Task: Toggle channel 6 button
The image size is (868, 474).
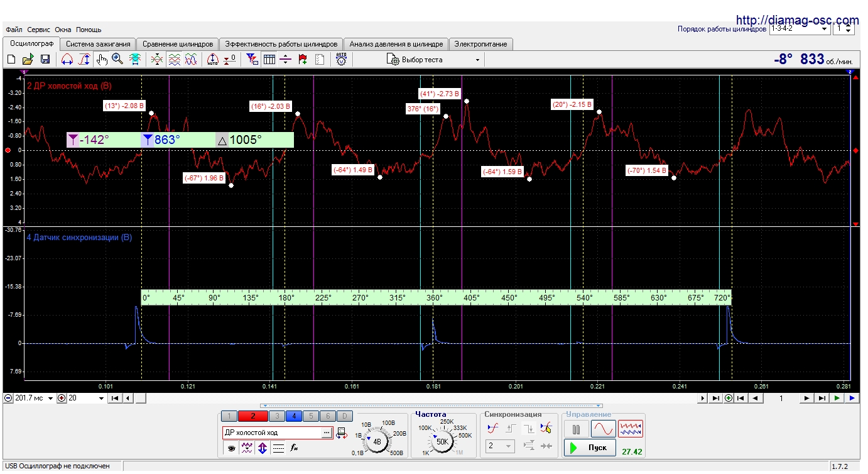Action: 328,416
